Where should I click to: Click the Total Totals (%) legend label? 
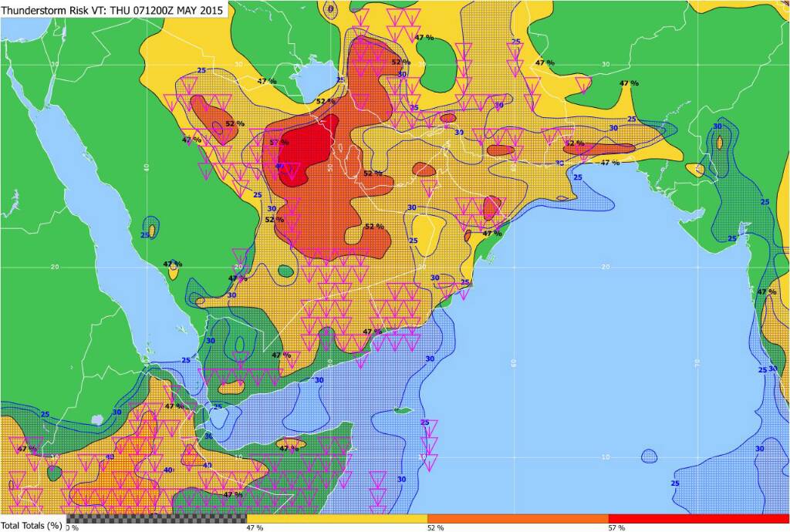pyautogui.click(x=31, y=526)
